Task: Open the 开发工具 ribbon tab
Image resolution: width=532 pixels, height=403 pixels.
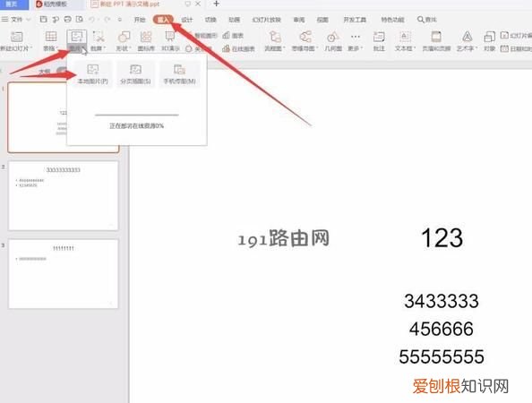Action: [355, 20]
